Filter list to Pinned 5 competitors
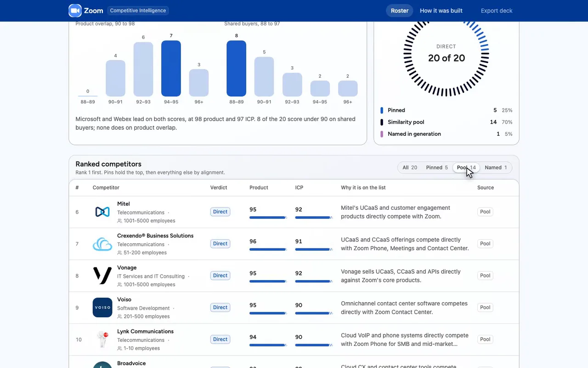Screen dimensions: 588x368 [437, 167]
